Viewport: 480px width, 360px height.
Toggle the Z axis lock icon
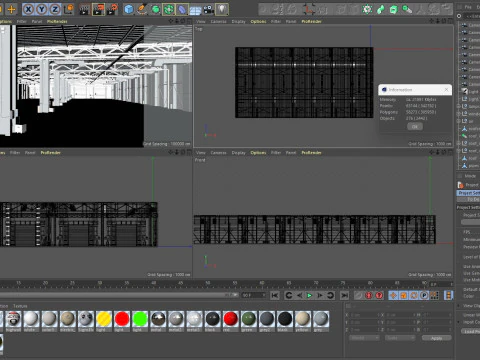coord(55,9)
